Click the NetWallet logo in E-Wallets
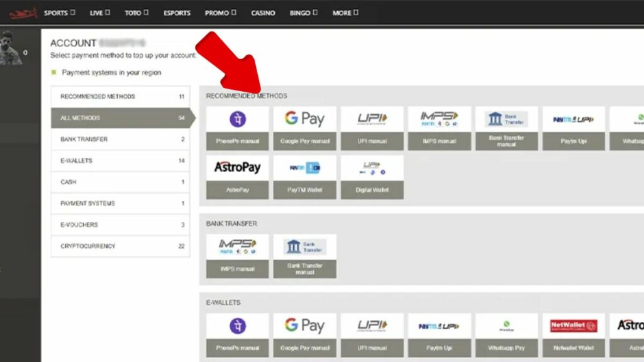This screenshot has height=362, width=644. point(574,326)
